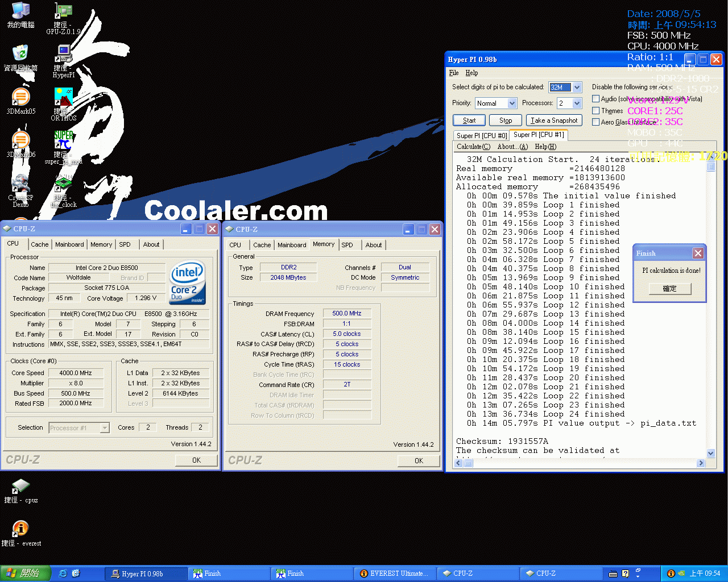This screenshot has width=728, height=582.
Task: Open the Help(H) menu in Super PI
Action: [545, 147]
